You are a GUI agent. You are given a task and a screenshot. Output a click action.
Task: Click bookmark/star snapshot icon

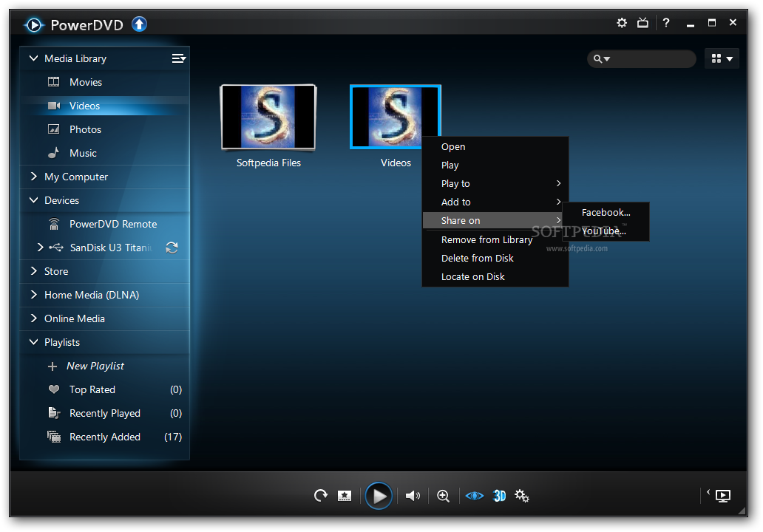point(345,496)
